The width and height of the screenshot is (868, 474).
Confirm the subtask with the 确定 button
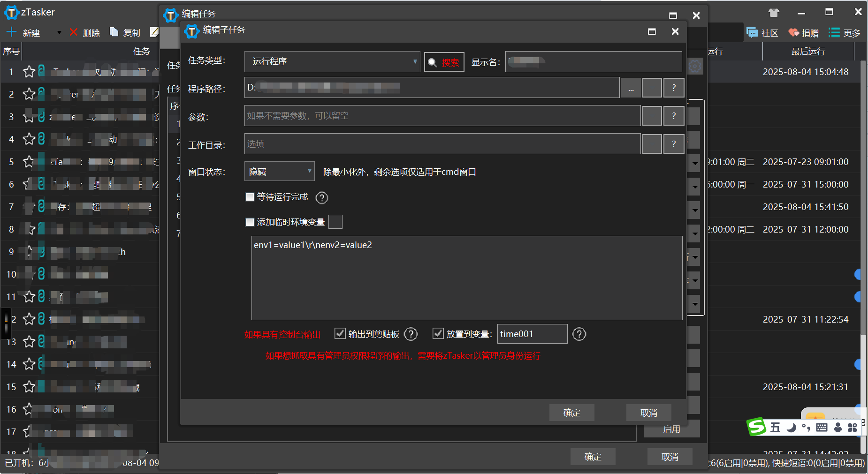tap(571, 413)
